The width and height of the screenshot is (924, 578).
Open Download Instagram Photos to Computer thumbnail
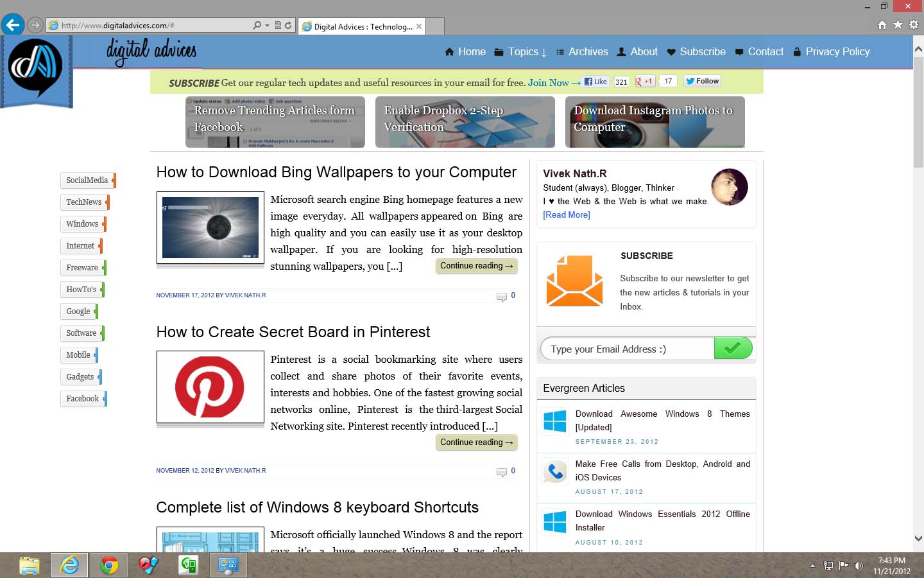tap(654, 122)
